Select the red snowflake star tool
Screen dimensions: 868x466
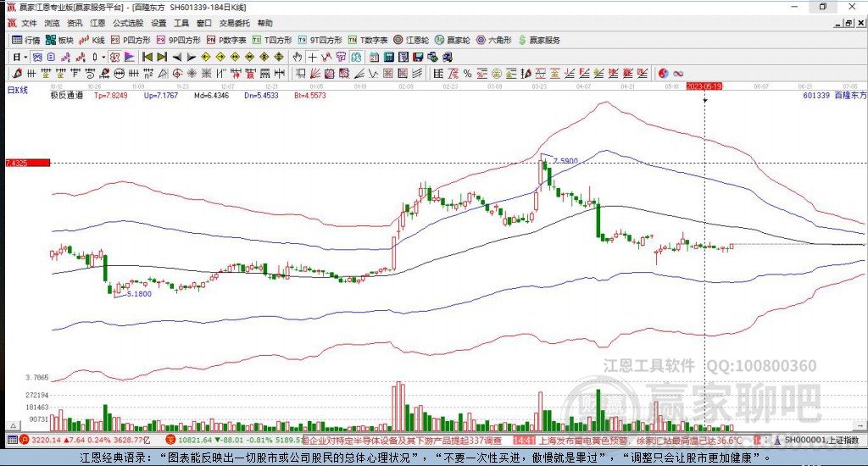click(192, 73)
